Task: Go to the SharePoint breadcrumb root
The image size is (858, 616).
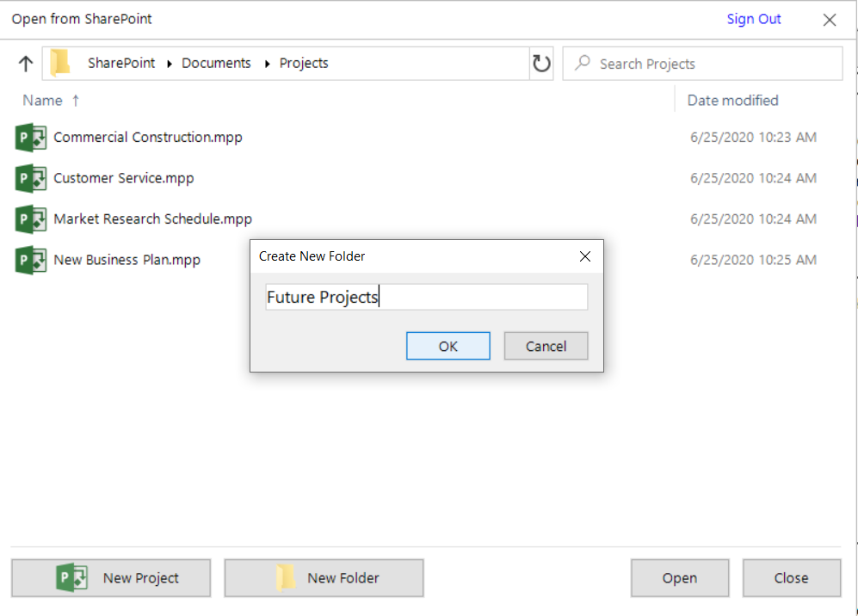Action: [x=121, y=64]
